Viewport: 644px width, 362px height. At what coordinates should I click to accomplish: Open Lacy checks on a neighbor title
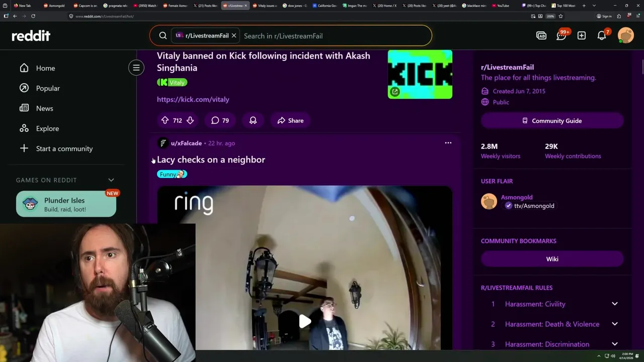211,159
